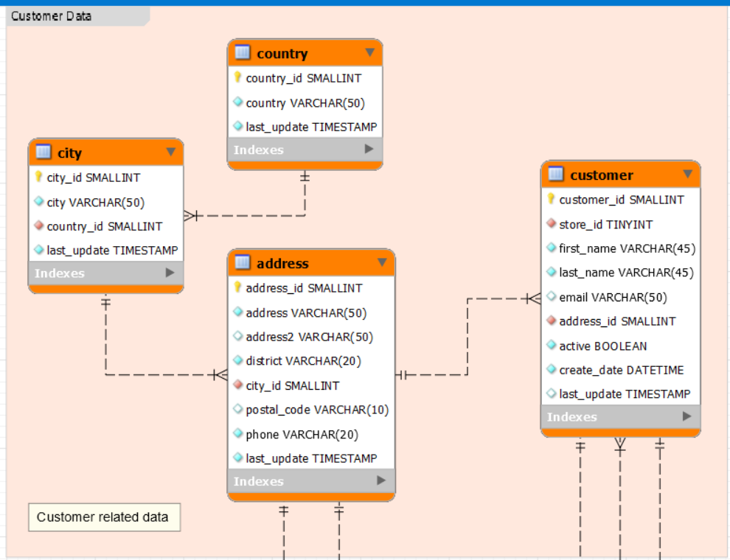
Task: Select the customer_id key icon in customer table
Action: pyautogui.click(x=551, y=199)
